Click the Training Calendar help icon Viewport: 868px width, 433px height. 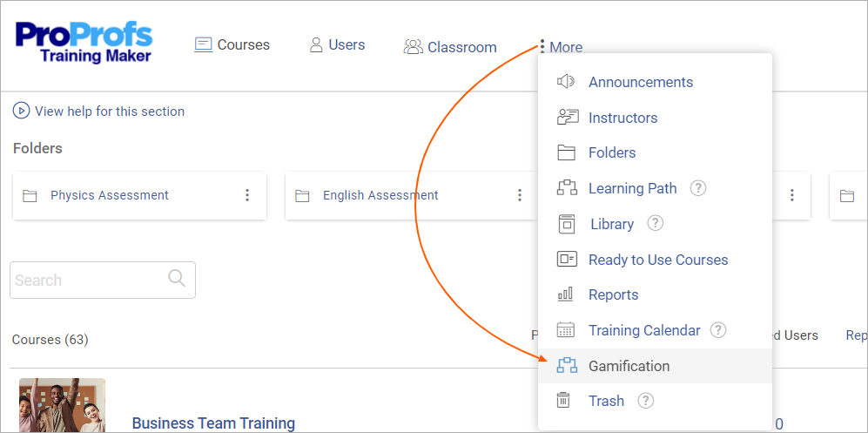click(x=718, y=330)
